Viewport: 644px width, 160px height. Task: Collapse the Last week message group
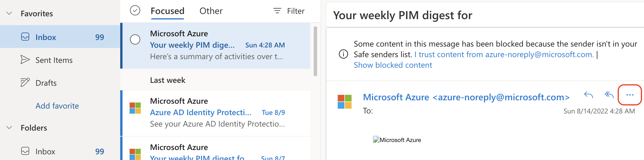pyautogui.click(x=168, y=80)
